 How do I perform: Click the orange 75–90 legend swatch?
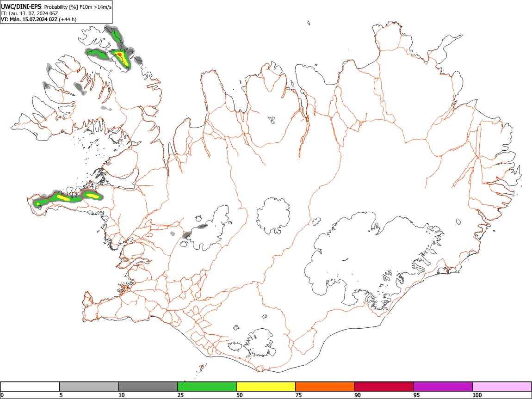coord(325,387)
